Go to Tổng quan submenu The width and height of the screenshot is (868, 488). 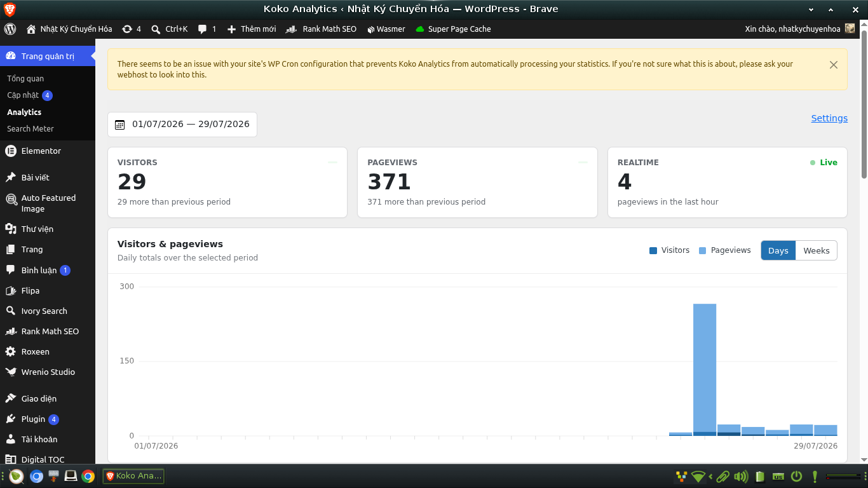pos(25,78)
